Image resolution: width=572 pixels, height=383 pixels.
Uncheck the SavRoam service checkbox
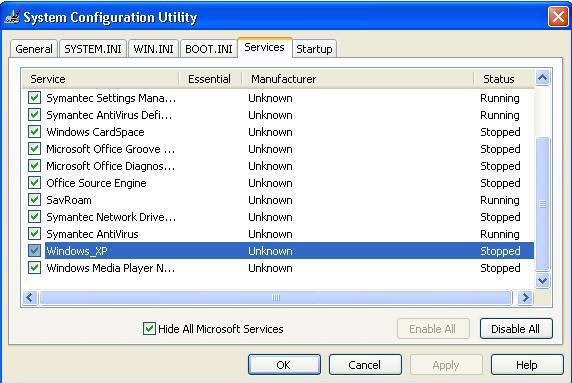(x=34, y=200)
